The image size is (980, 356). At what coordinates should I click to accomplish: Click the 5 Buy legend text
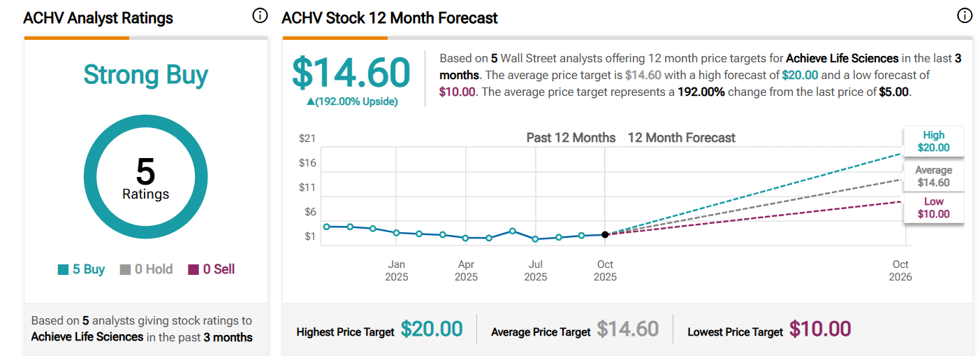[89, 269]
